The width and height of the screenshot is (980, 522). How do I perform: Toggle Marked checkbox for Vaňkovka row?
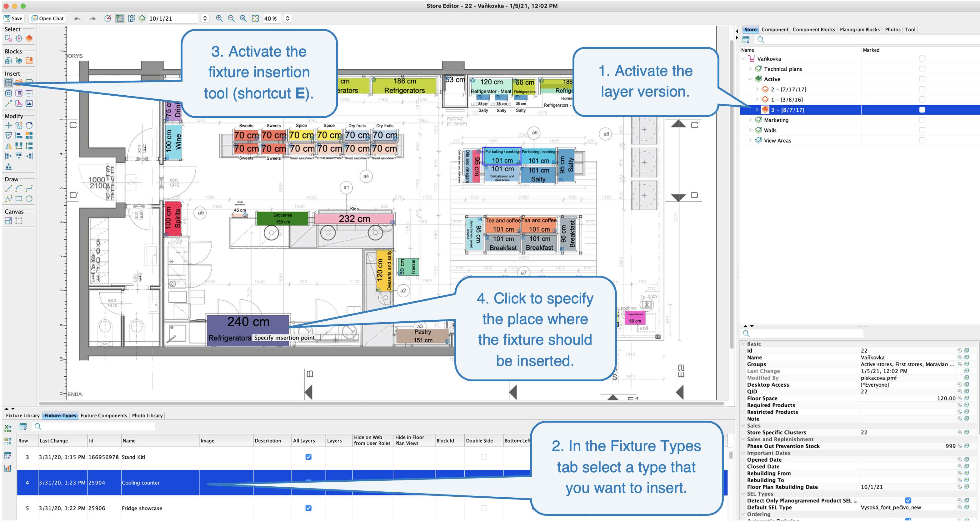[x=922, y=58]
